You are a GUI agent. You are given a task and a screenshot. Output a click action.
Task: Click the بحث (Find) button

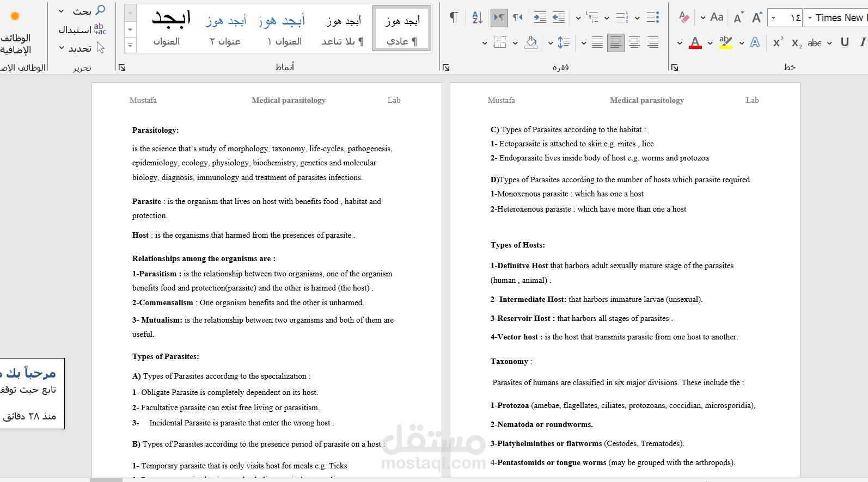coord(82,11)
